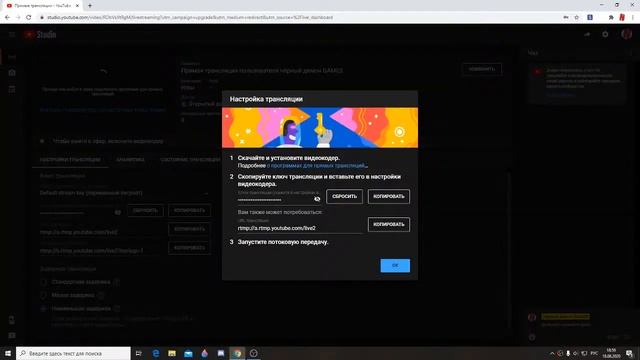Screen dimensions: 640x360
Task: Select the Малая задержка radio button
Action: click(x=43, y=295)
